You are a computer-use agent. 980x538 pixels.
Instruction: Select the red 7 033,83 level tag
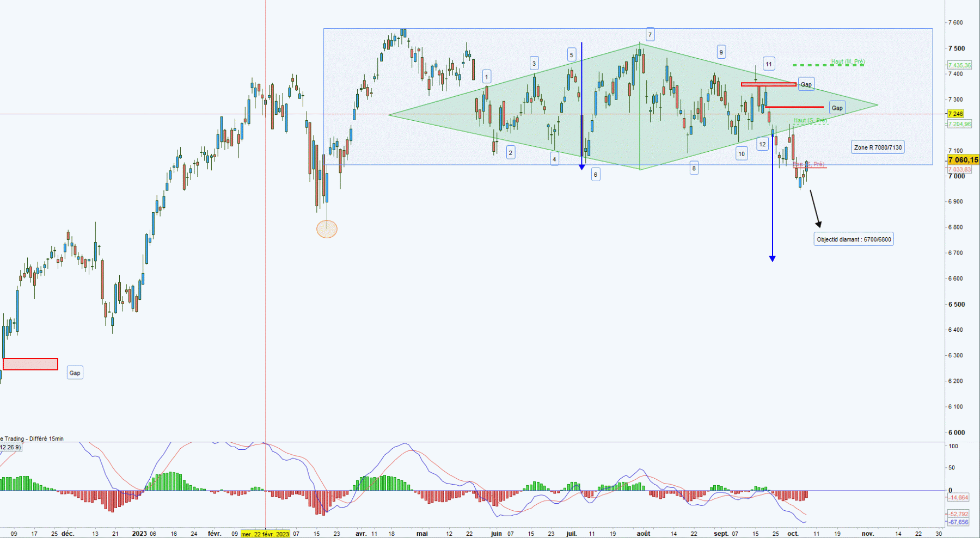[959, 170]
